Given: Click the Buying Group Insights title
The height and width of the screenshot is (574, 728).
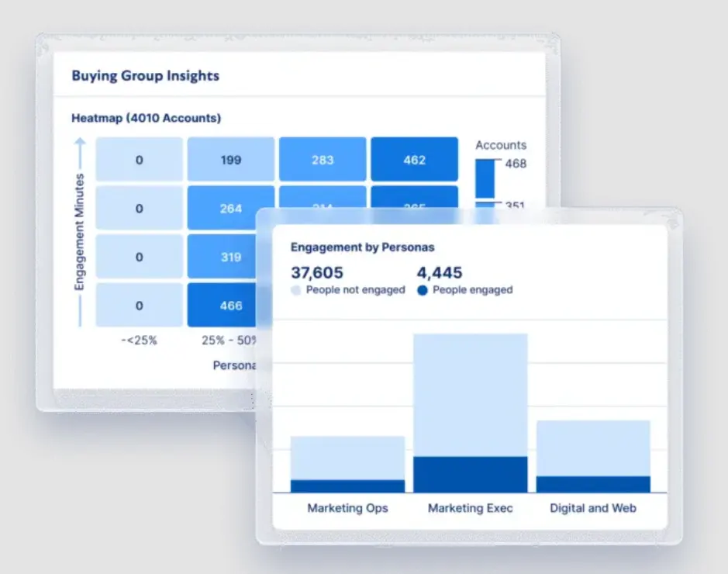Looking at the screenshot, I should click(x=145, y=75).
